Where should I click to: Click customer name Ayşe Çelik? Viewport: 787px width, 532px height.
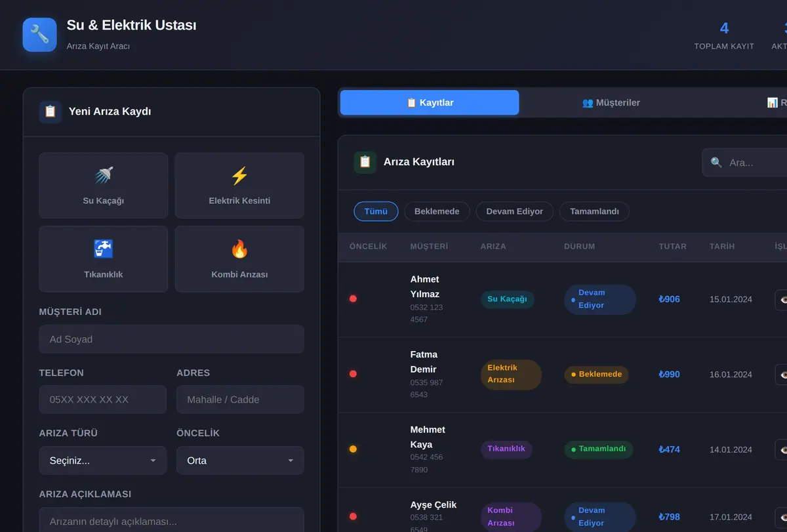pyautogui.click(x=434, y=505)
